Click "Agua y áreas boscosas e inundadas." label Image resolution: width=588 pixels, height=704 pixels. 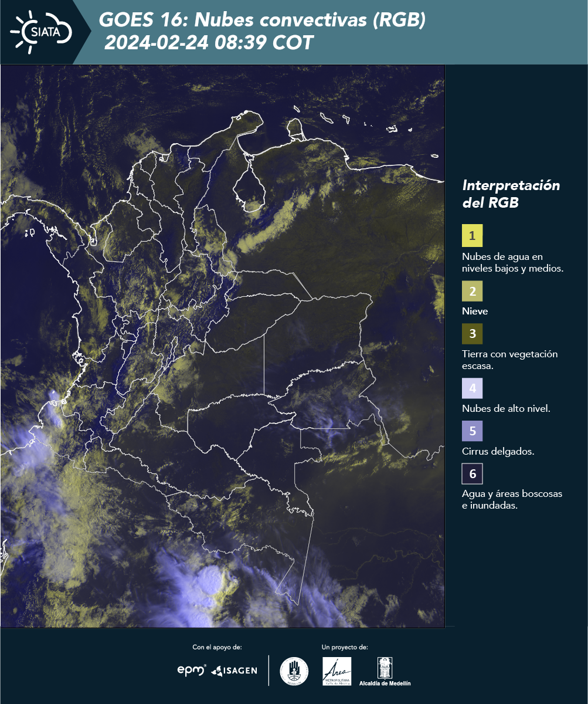click(x=512, y=500)
